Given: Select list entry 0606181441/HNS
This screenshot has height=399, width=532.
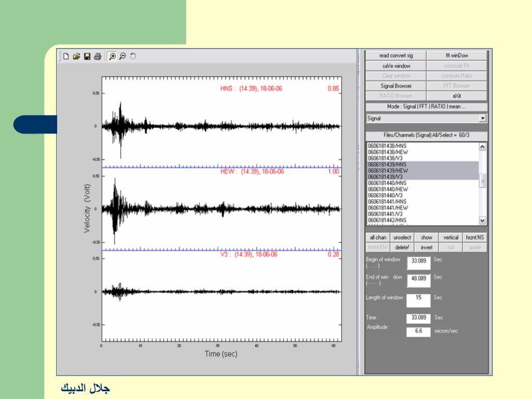Looking at the screenshot, I should [x=422, y=202].
